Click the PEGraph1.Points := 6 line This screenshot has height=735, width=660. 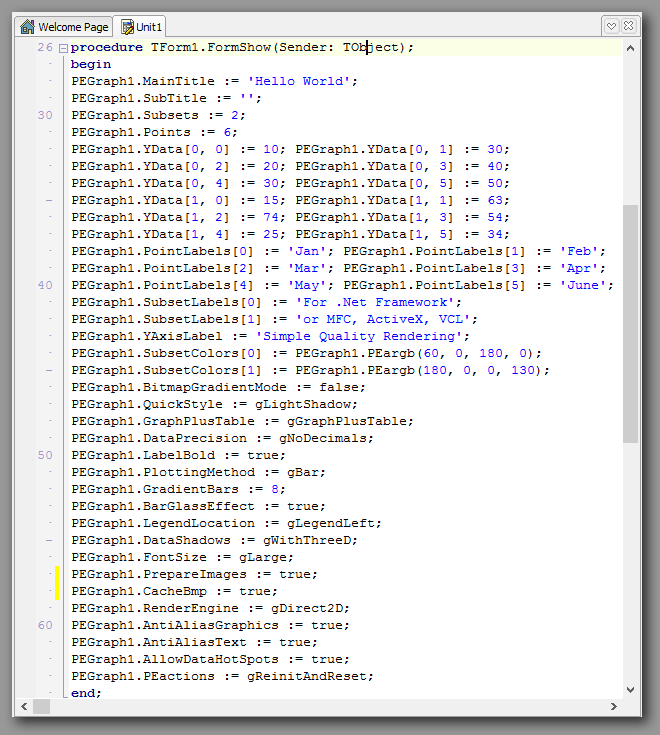[x=154, y=132]
